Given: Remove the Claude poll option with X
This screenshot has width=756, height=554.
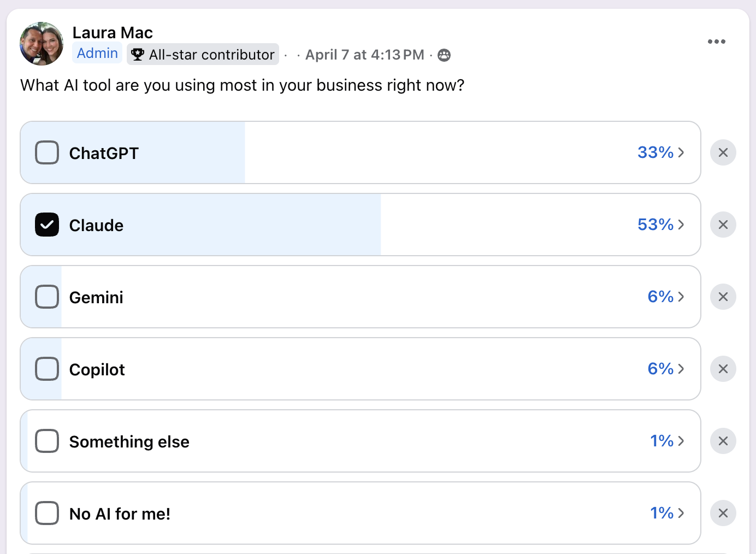Looking at the screenshot, I should click(x=723, y=225).
